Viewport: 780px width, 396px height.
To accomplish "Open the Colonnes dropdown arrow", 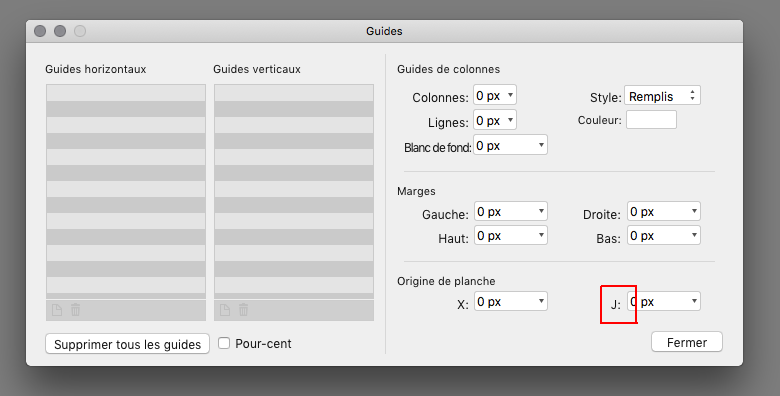I will pos(510,95).
